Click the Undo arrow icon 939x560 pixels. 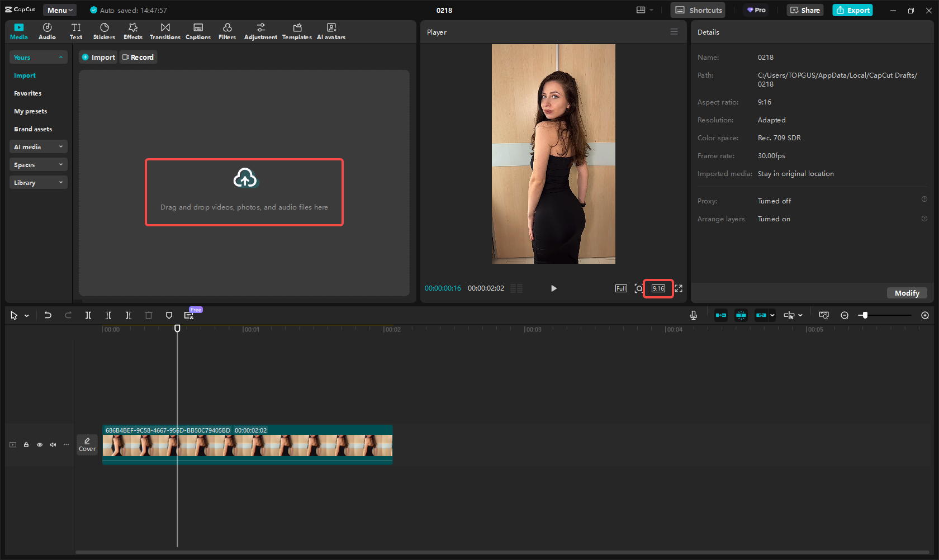(x=48, y=315)
